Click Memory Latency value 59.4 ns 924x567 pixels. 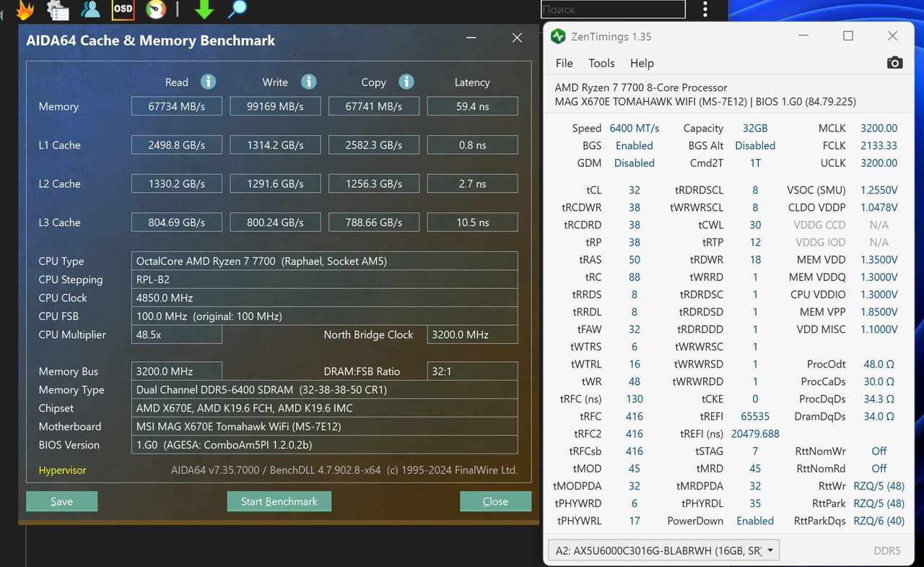(472, 106)
